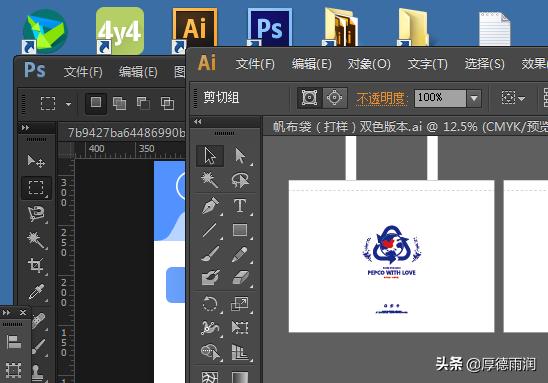Enable Add to Selection mode in Photoshop
This screenshot has width=548, height=383.
[120, 103]
